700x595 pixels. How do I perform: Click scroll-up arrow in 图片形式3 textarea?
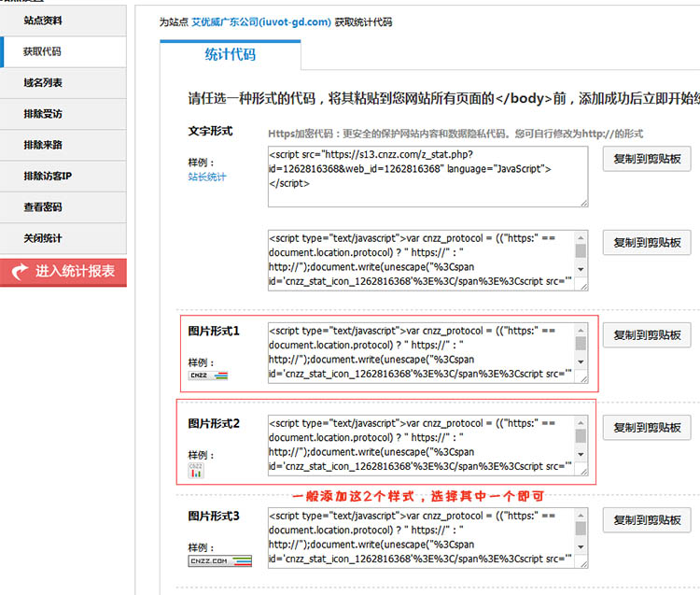tap(581, 515)
